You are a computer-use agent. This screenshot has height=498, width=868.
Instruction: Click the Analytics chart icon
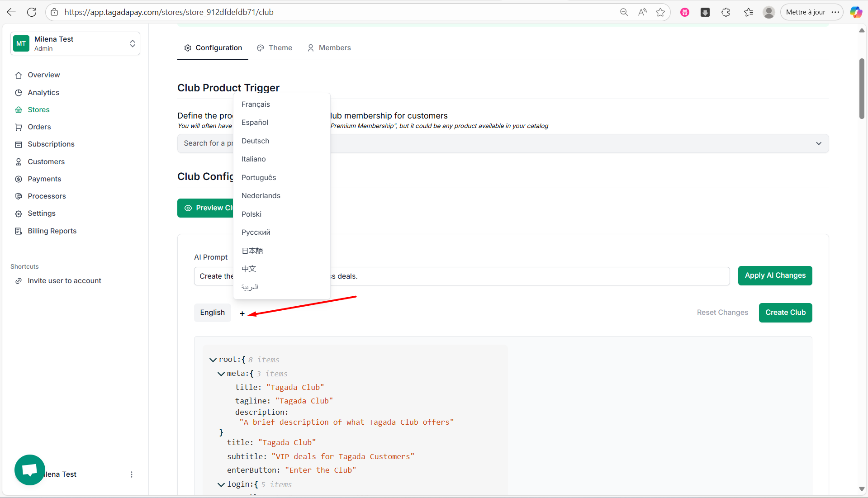point(19,93)
